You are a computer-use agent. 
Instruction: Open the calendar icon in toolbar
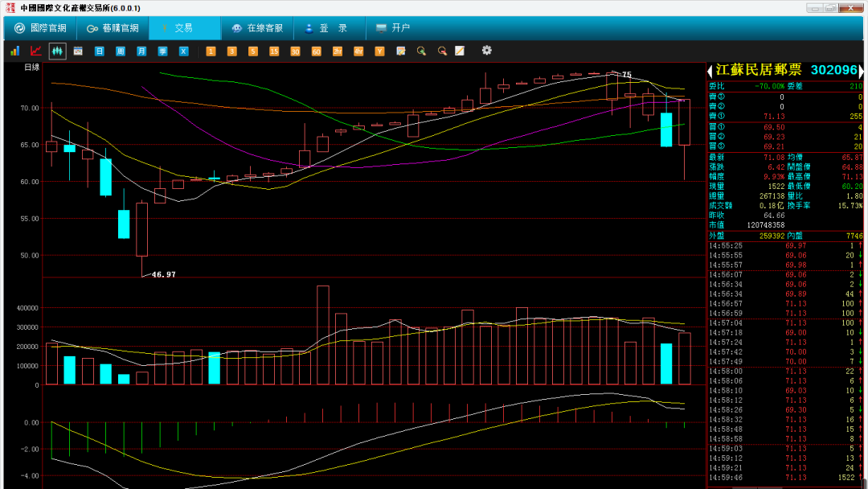(x=78, y=51)
